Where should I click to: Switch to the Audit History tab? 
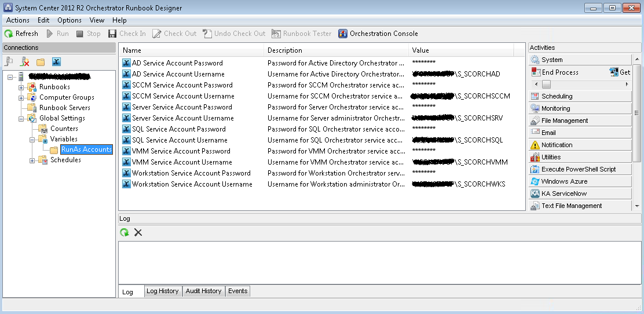pyautogui.click(x=203, y=291)
